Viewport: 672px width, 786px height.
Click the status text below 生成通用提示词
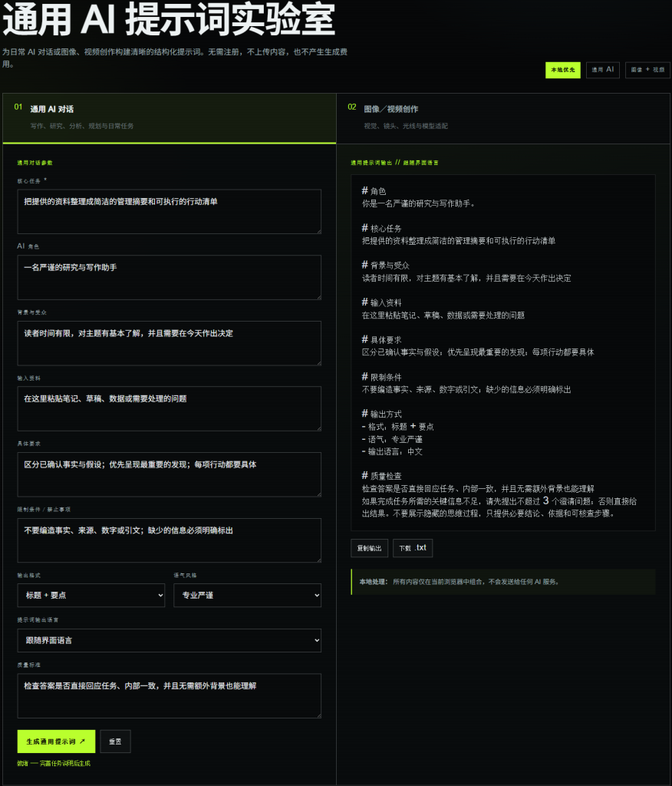tap(54, 764)
